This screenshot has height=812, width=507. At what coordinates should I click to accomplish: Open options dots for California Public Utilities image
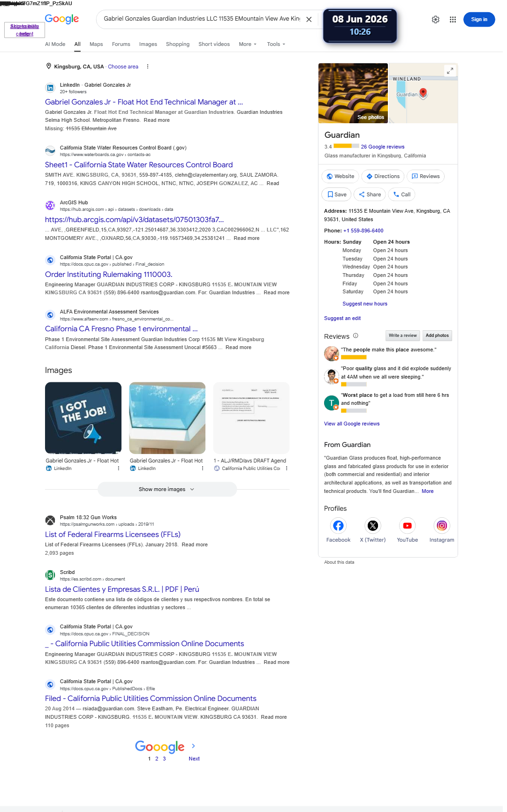(287, 468)
